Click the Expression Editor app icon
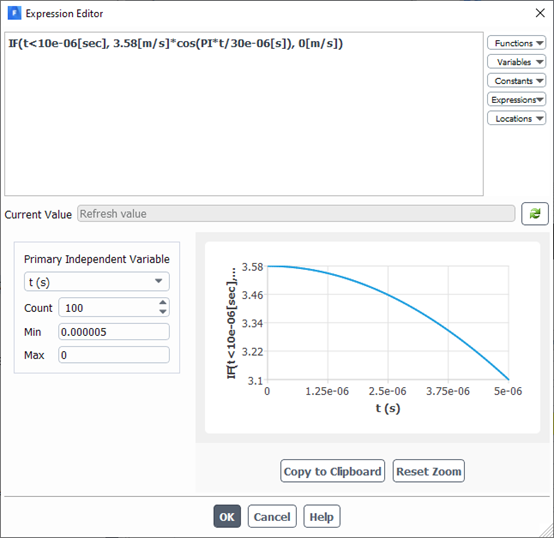This screenshot has width=554, height=538. (x=14, y=13)
